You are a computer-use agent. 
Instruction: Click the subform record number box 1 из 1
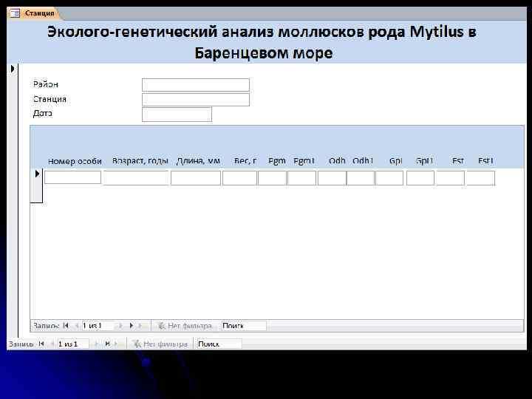[98, 326]
